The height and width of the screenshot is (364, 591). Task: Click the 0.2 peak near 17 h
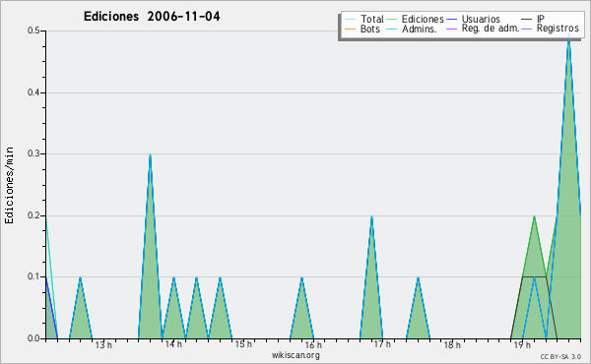coord(371,217)
